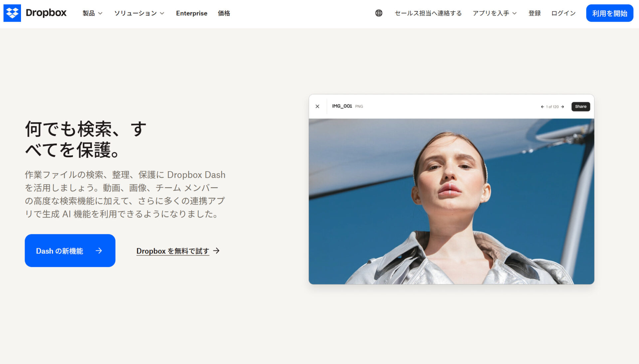Open the globe language selector icon

pos(378,13)
